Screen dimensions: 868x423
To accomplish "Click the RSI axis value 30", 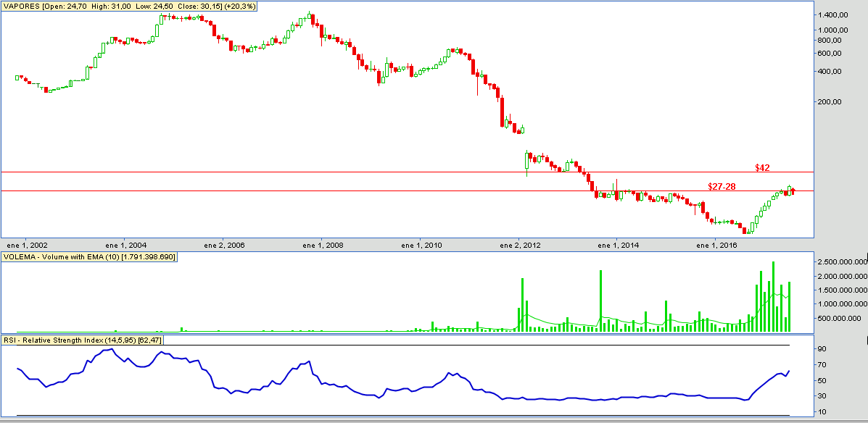I will point(822,396).
